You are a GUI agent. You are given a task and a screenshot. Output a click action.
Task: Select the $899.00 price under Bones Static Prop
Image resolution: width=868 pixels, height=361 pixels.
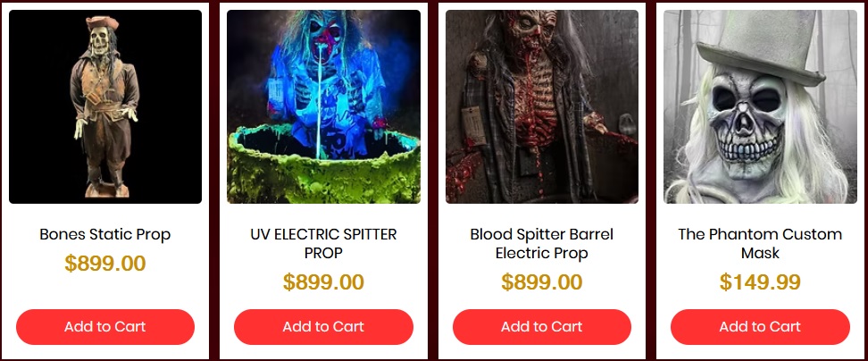click(x=105, y=264)
